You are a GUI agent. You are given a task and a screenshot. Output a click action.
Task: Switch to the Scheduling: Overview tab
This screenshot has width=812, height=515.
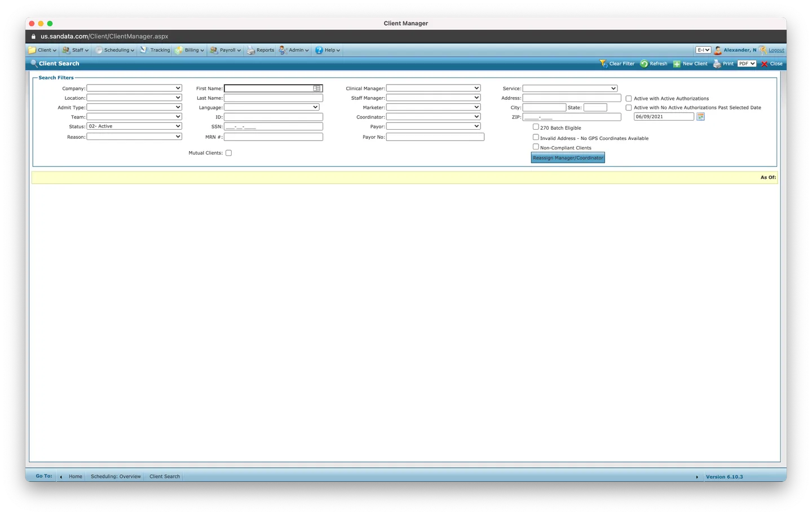[x=116, y=476]
